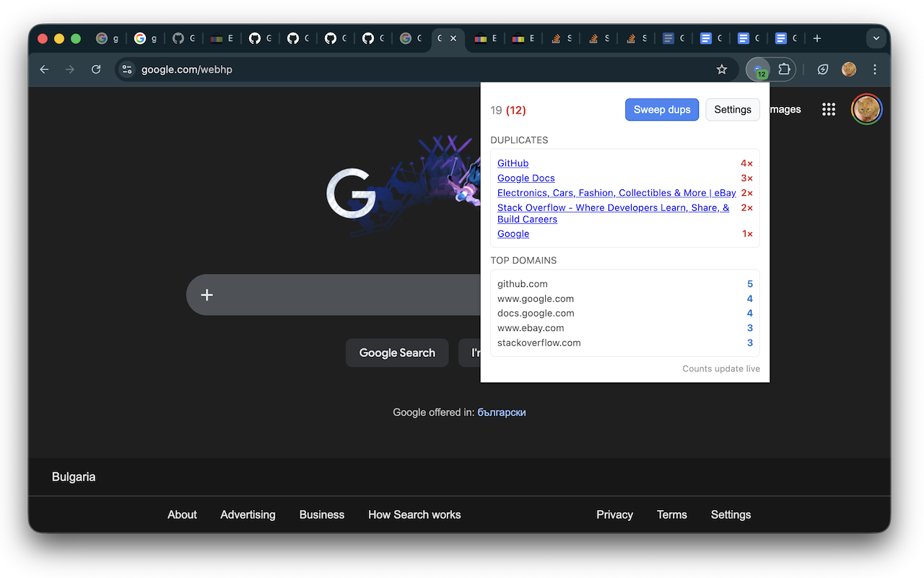The height and width of the screenshot is (578, 924).
Task: Close the active tab
Action: pos(453,38)
